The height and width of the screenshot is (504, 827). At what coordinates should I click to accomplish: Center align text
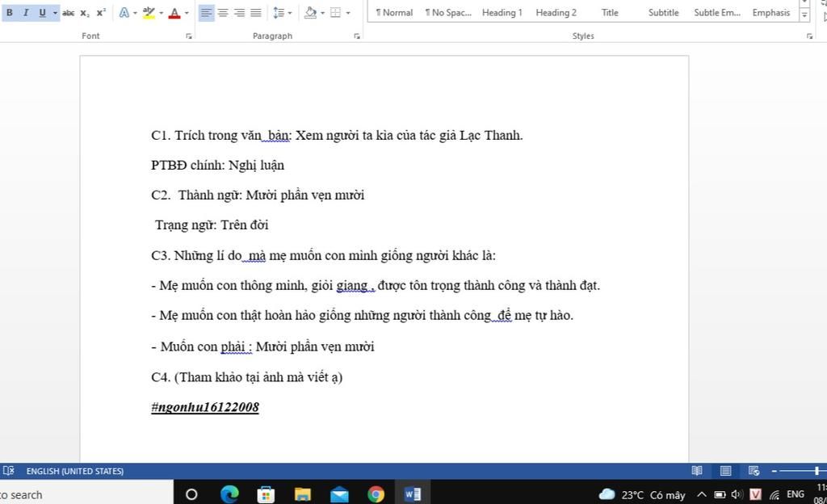(x=223, y=13)
